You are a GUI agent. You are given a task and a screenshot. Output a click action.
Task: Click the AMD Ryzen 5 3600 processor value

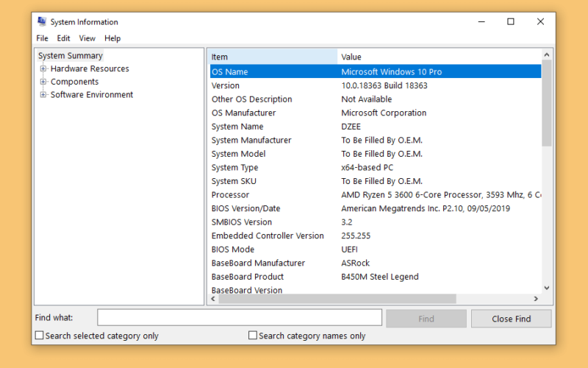(x=440, y=195)
